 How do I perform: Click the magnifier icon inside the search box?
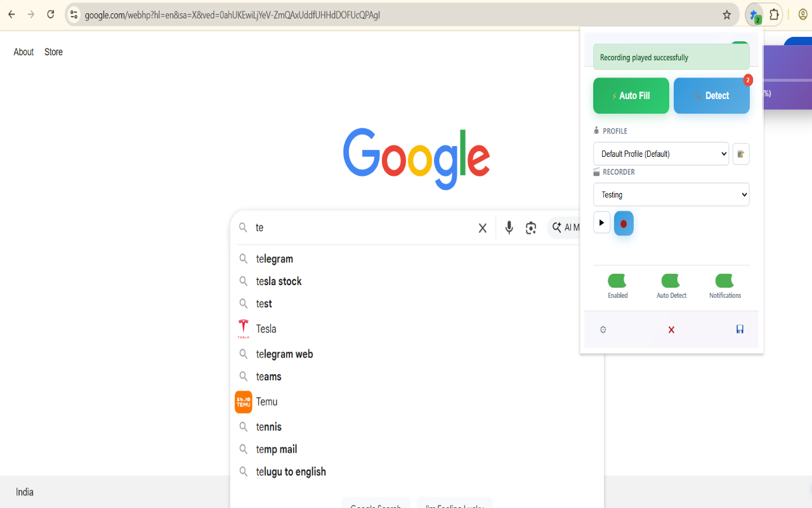click(243, 227)
